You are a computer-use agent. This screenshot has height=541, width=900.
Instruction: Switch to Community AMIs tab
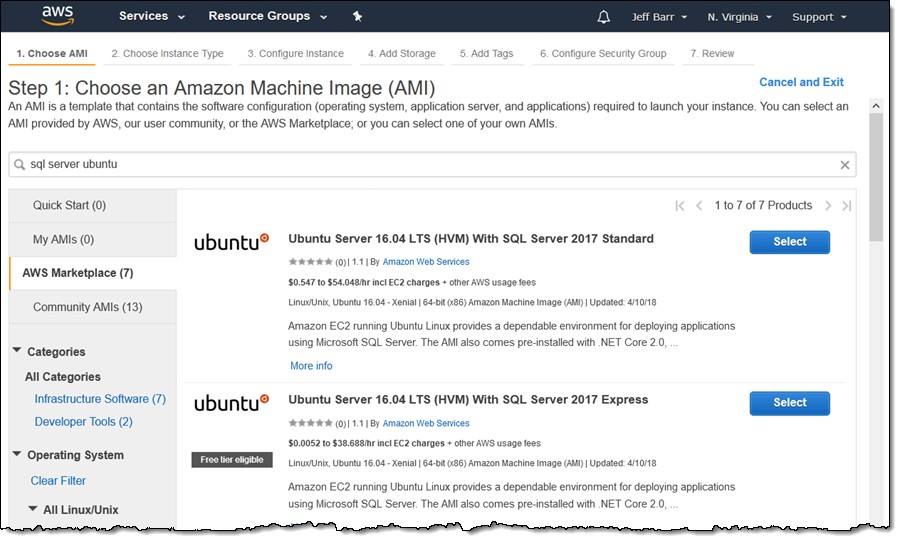click(88, 307)
